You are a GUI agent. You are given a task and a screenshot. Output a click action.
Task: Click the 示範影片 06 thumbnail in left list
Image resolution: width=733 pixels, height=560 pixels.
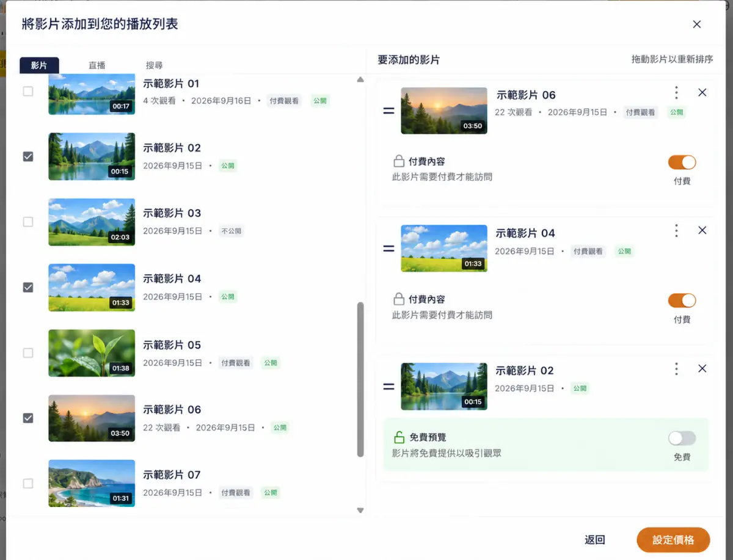coord(92,418)
